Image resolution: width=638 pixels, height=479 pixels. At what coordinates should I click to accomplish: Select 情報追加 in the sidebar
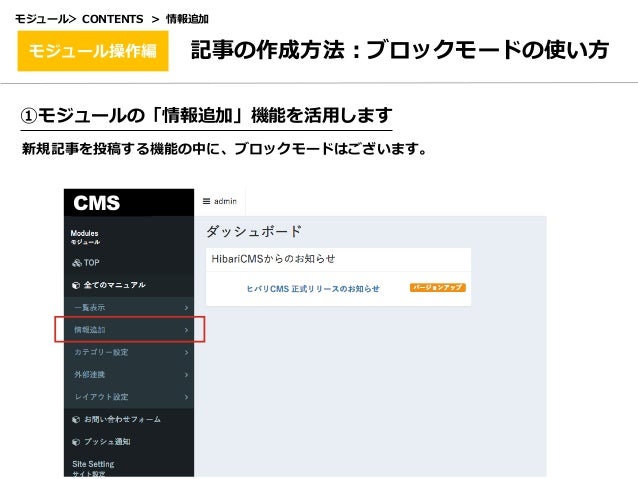point(129,330)
